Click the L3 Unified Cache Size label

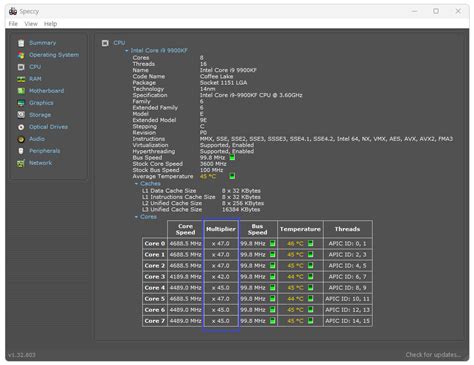click(x=172, y=209)
